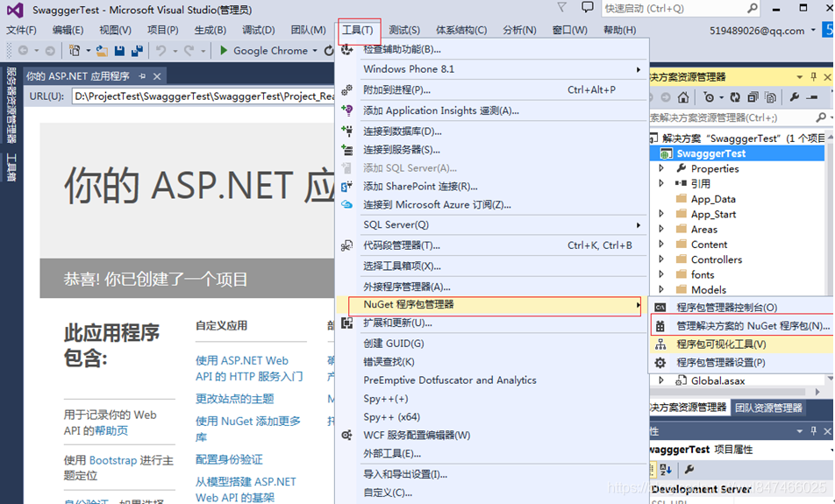835x504 pixels.
Task: Open link 使用 ASP.NET Web API 的 HTTP 服务入门
Action: 249,368
